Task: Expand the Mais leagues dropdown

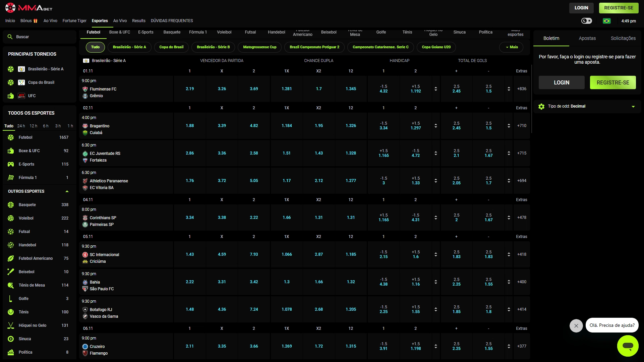Action: (x=512, y=47)
